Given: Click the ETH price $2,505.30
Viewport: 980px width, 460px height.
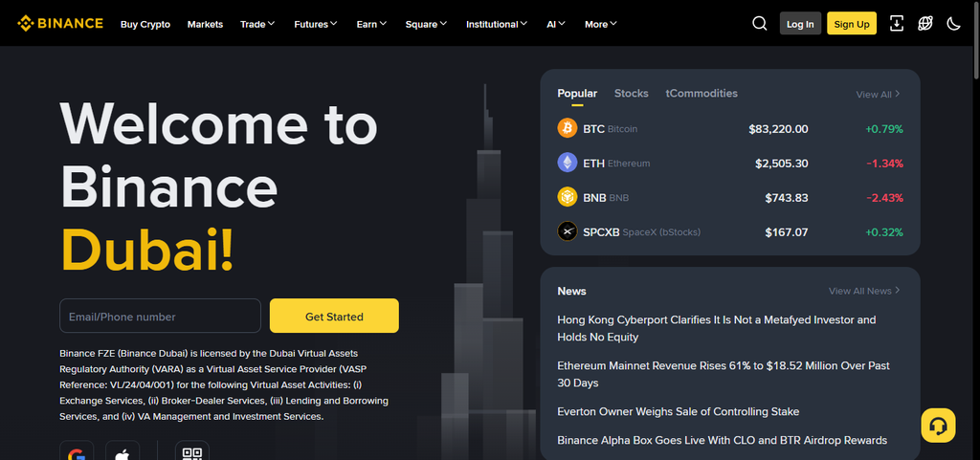Looking at the screenshot, I should click(x=781, y=164).
